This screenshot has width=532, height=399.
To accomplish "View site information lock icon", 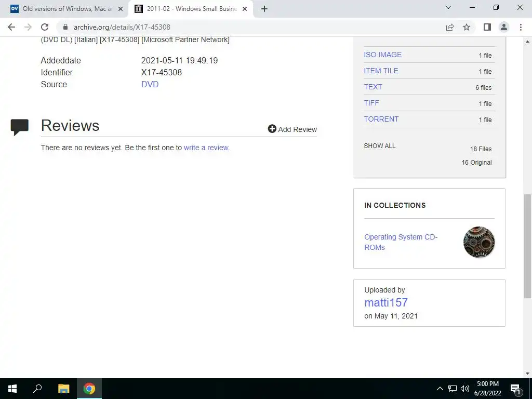I will (65, 27).
